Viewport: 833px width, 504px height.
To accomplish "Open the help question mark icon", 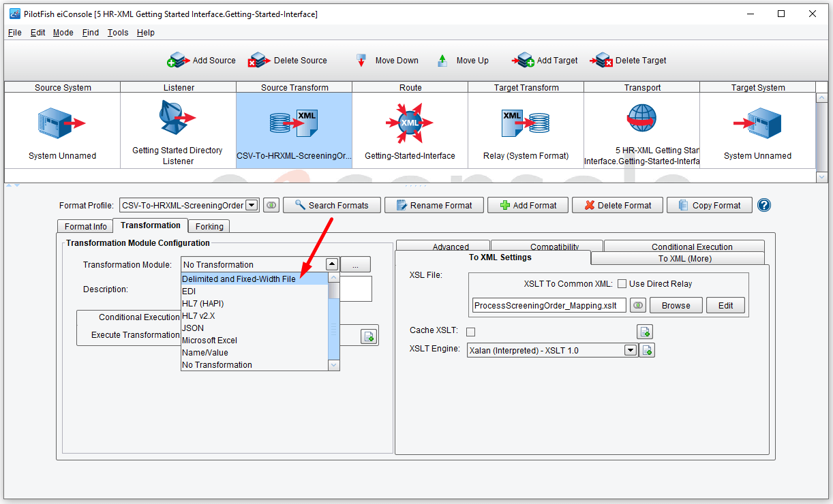I will [x=764, y=205].
